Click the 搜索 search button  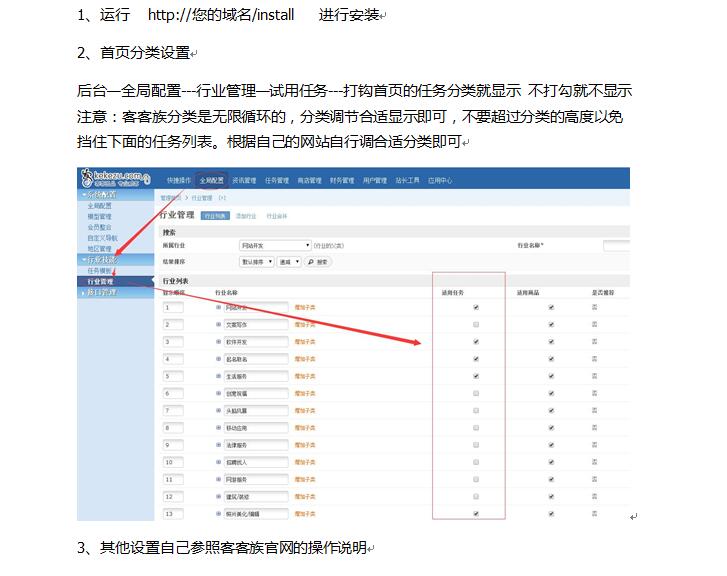point(318,262)
